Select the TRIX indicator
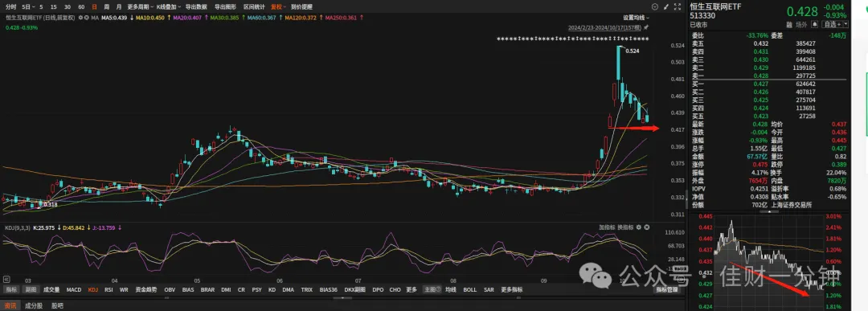868x311 pixels. click(x=307, y=289)
